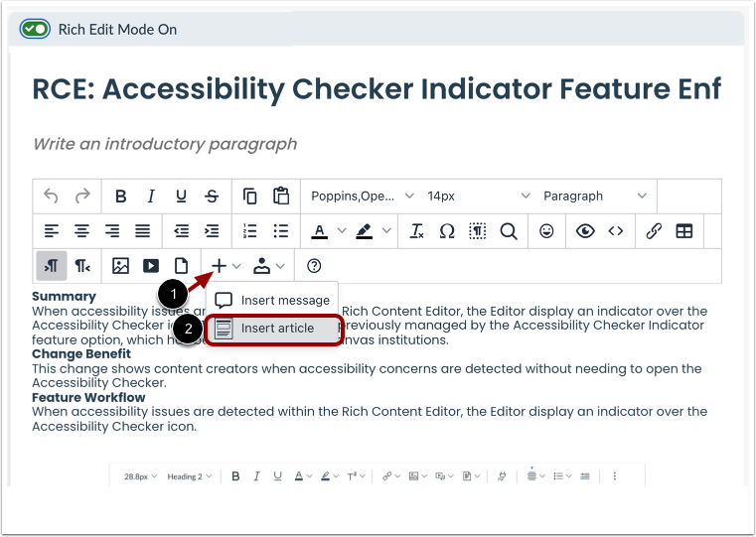Open the source code view icon

(x=616, y=231)
